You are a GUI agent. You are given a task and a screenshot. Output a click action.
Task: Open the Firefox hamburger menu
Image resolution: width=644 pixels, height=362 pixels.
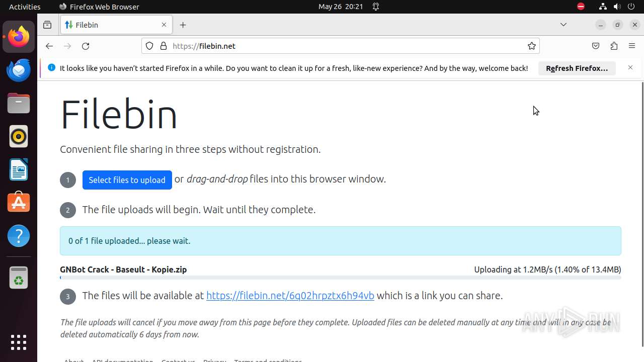[632, 46]
